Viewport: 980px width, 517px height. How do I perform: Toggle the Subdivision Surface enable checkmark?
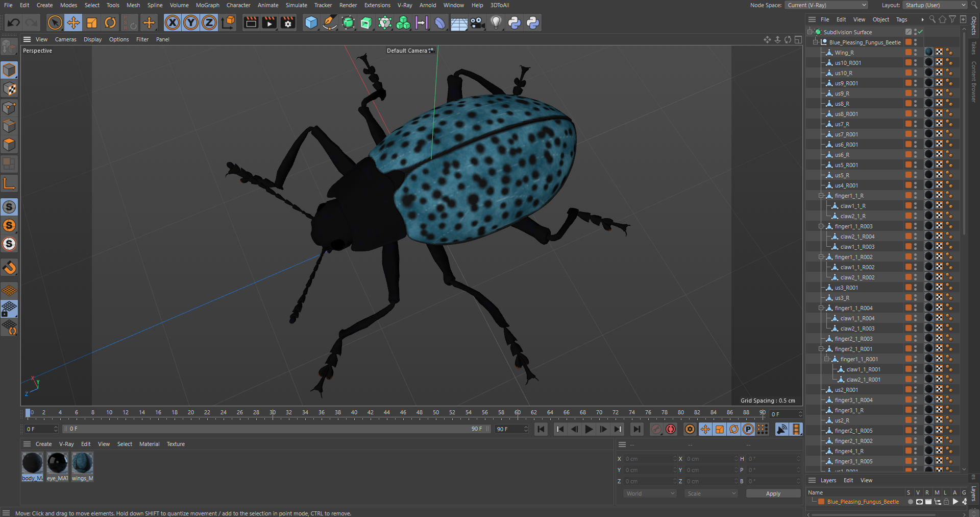920,32
